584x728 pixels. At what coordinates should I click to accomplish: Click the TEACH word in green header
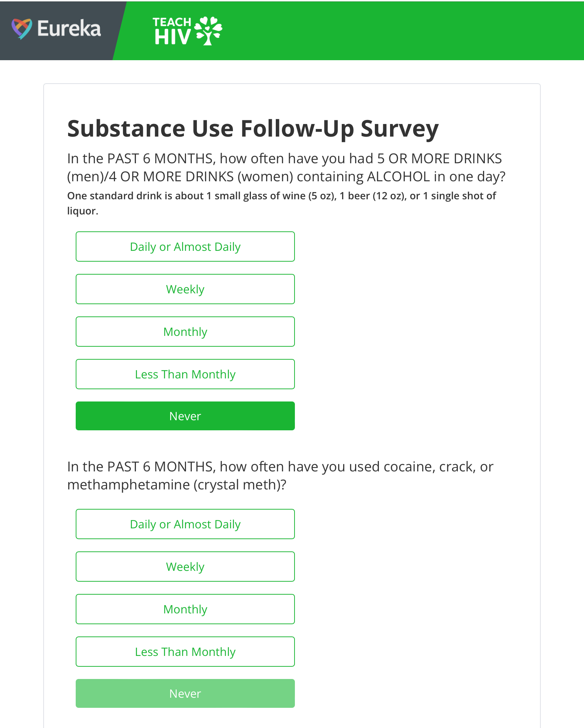pyautogui.click(x=172, y=22)
